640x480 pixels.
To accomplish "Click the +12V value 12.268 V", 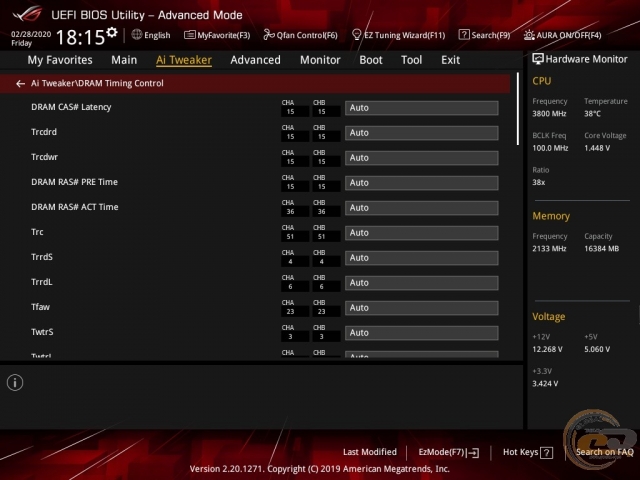I will (x=547, y=349).
